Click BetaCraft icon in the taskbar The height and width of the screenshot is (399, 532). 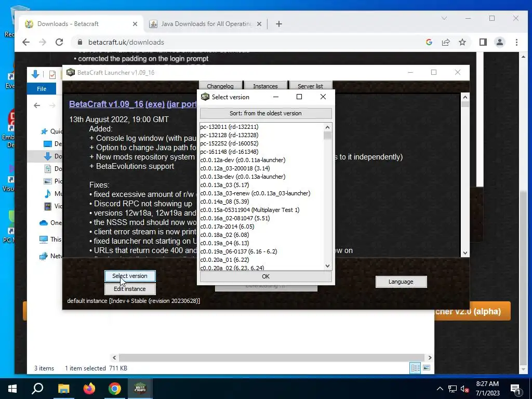pyautogui.click(x=140, y=389)
